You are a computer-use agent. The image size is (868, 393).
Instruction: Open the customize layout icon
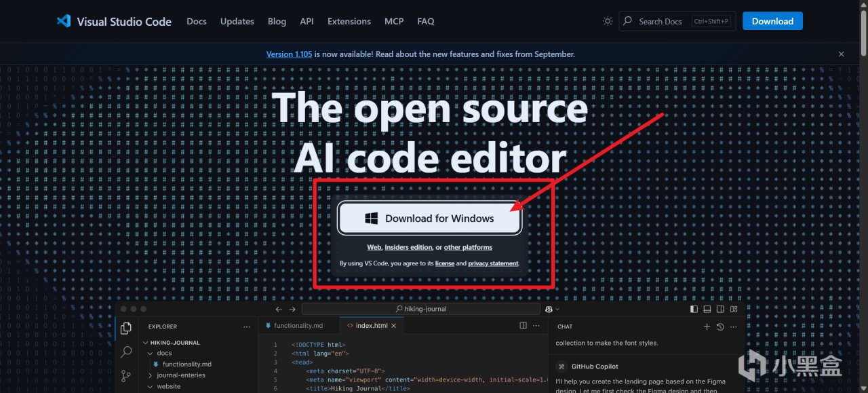pyautogui.click(x=734, y=309)
